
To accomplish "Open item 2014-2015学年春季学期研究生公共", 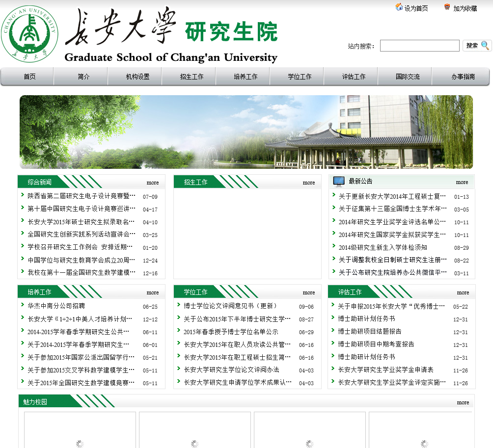I will coord(78,332).
